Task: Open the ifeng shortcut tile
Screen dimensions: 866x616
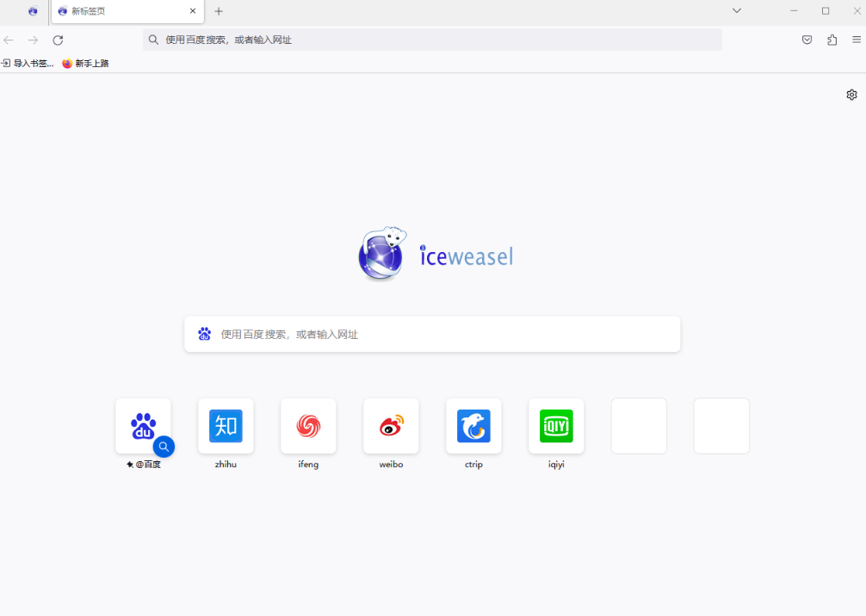Action: 308,426
